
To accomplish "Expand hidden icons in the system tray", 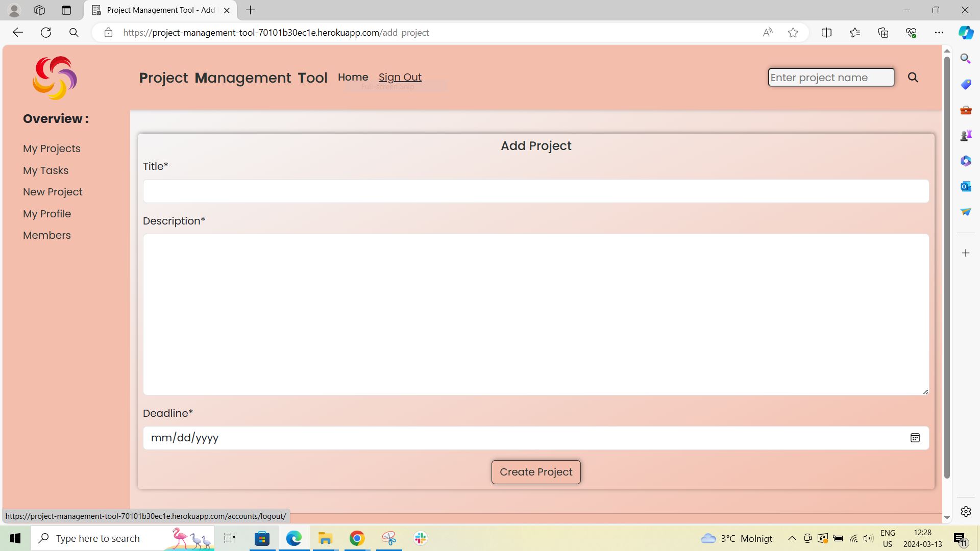I will 792,538.
